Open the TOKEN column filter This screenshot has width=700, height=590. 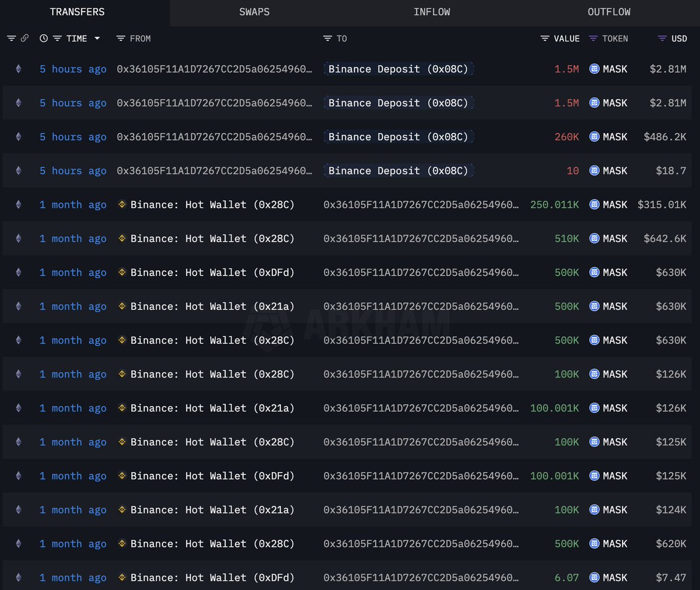pyautogui.click(x=593, y=39)
